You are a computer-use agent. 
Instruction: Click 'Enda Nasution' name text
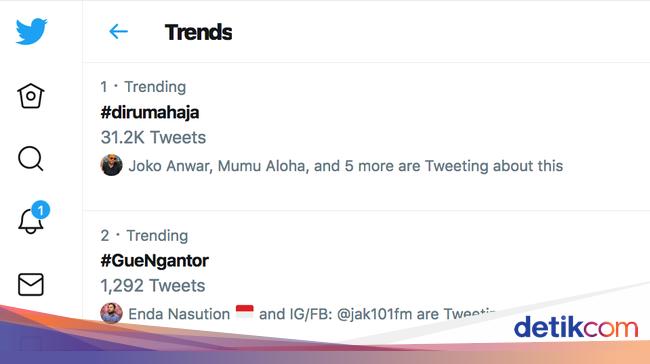(179, 314)
